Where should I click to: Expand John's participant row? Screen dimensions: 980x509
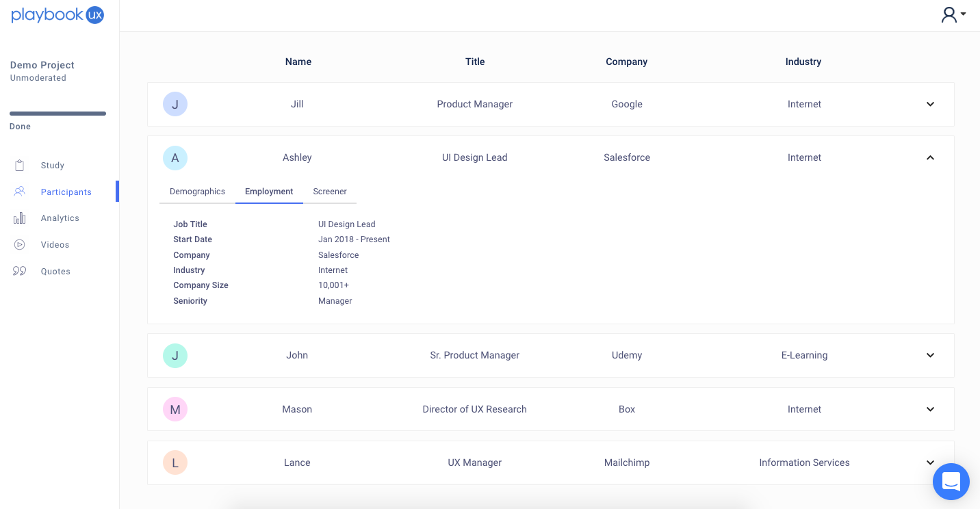pos(930,355)
